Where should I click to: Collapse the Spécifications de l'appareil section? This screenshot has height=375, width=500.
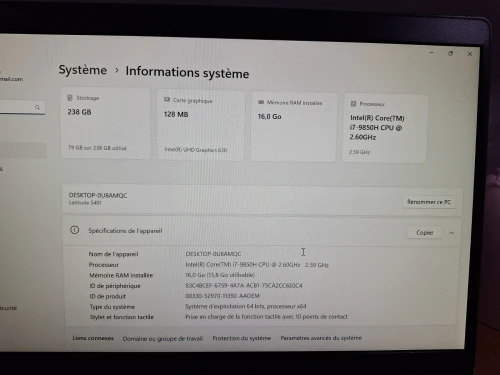click(x=451, y=233)
